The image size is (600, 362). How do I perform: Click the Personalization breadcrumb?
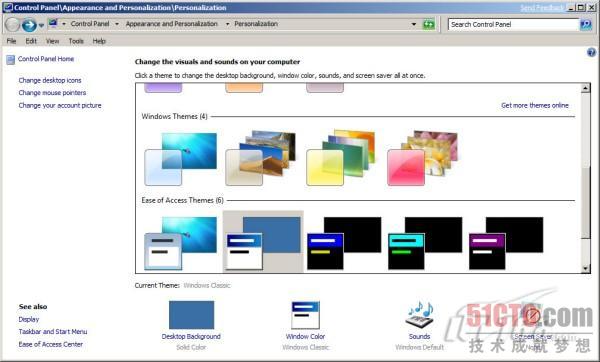coord(256,24)
